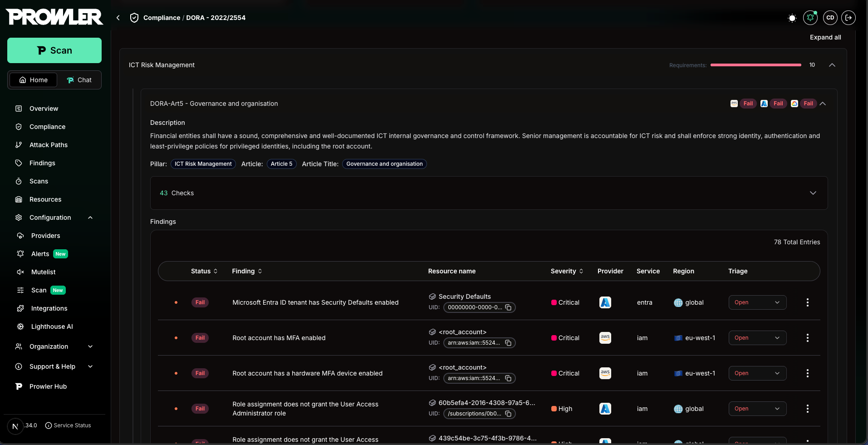Open the notifications bell icon

point(810,18)
